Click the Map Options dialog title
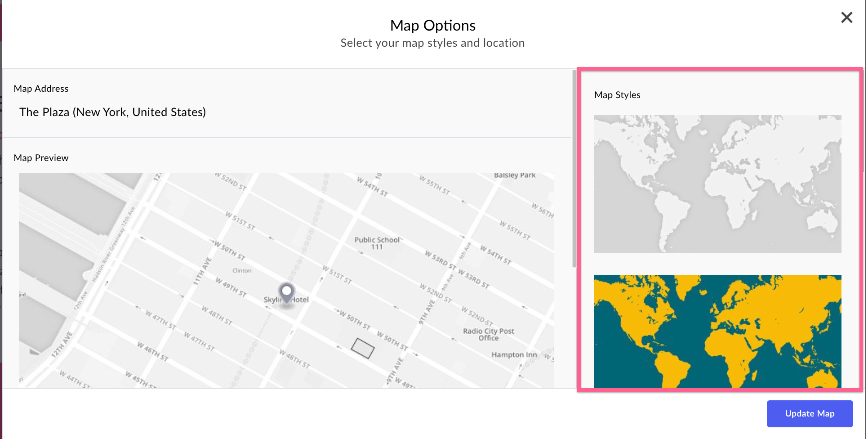This screenshot has height=439, width=868. coord(432,26)
